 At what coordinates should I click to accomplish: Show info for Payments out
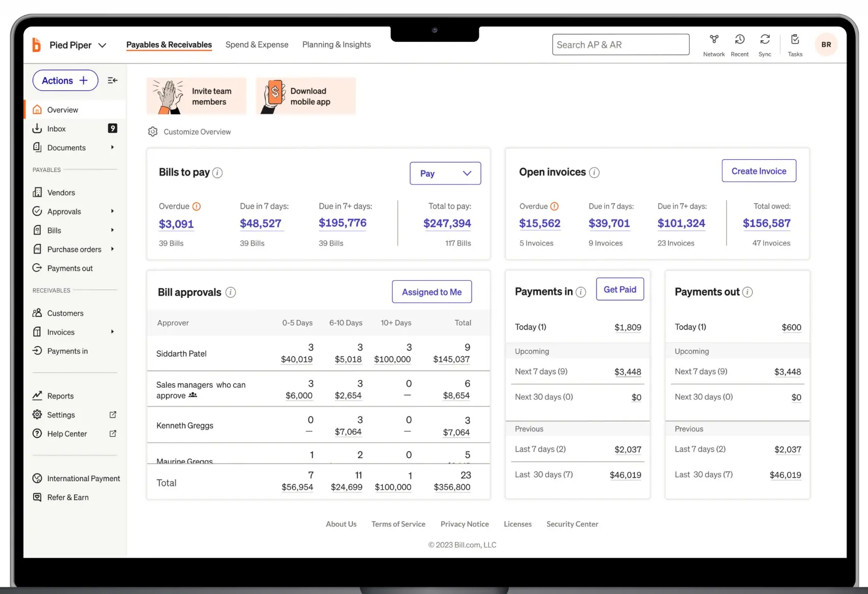click(x=748, y=292)
